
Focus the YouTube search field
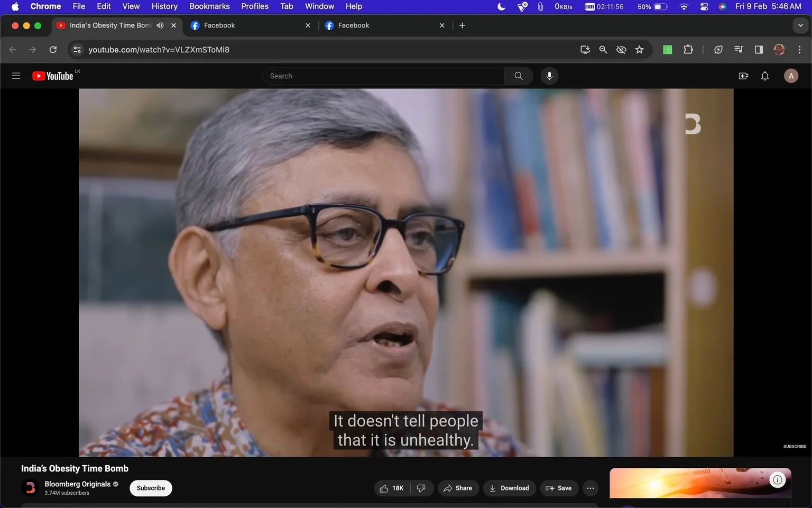click(383, 76)
